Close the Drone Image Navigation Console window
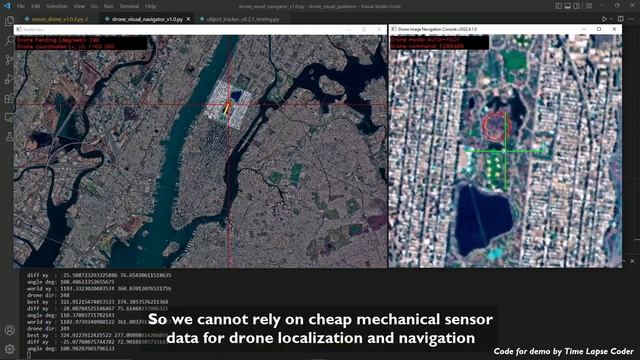The width and height of the screenshot is (640, 360). click(x=614, y=29)
